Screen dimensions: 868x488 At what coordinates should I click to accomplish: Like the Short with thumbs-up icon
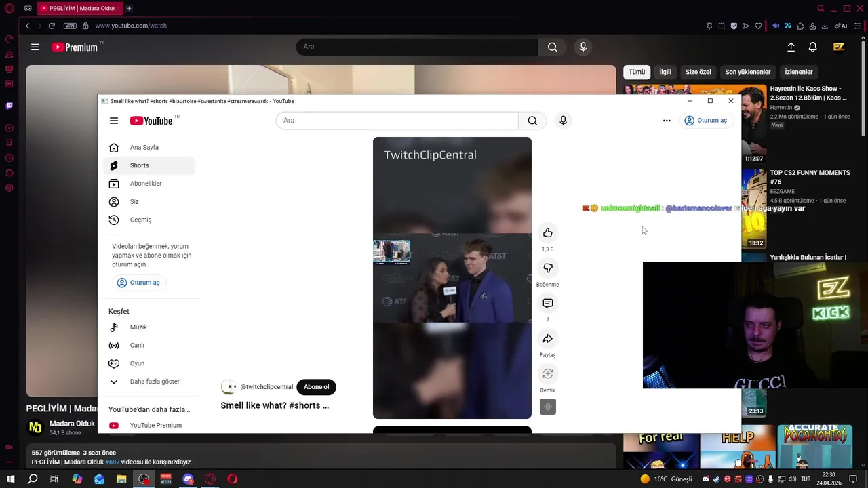point(548,233)
